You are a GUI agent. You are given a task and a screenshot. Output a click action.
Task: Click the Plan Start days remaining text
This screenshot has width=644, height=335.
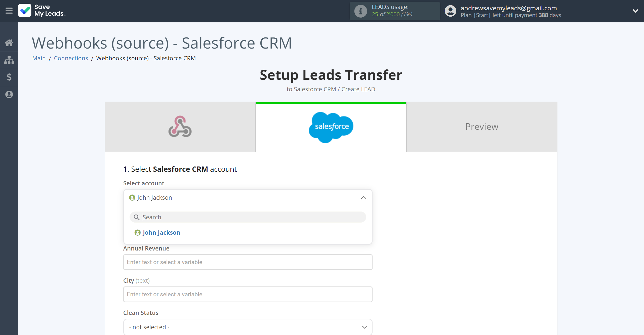[511, 15]
